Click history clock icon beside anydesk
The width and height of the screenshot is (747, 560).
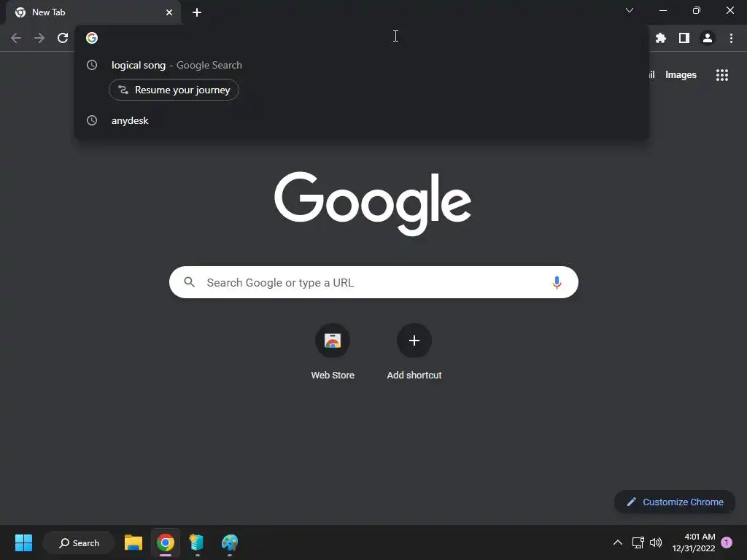[92, 120]
